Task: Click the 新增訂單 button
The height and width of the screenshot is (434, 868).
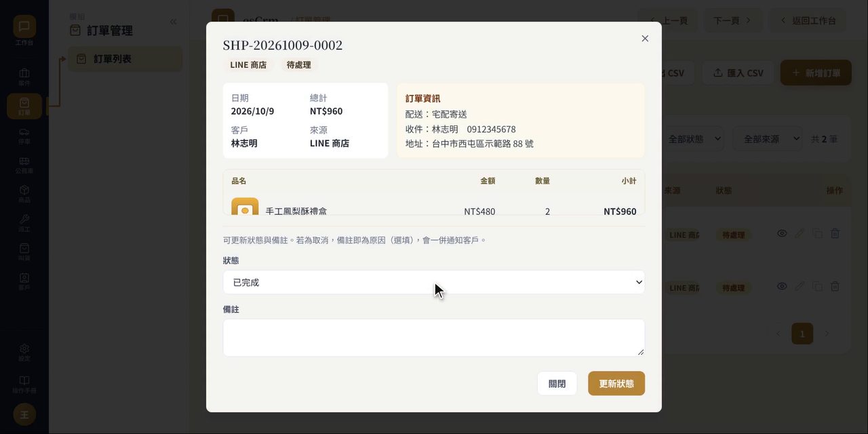Action: [x=816, y=73]
